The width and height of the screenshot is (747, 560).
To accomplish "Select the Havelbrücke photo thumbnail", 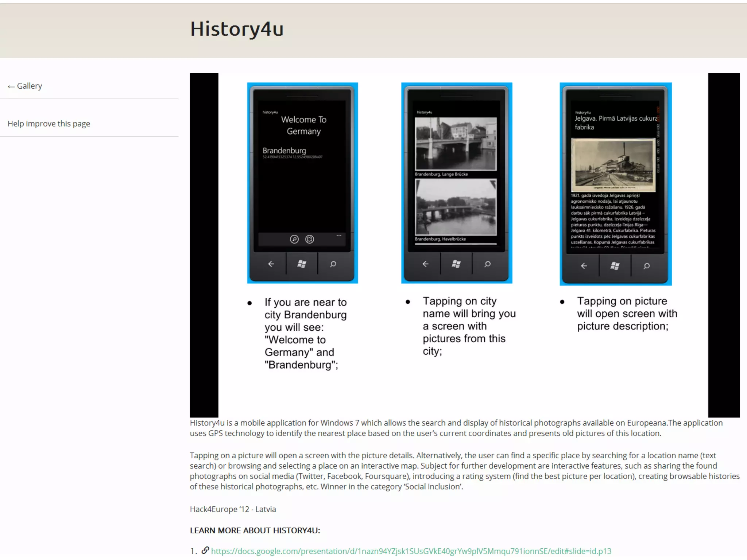I will [x=456, y=207].
